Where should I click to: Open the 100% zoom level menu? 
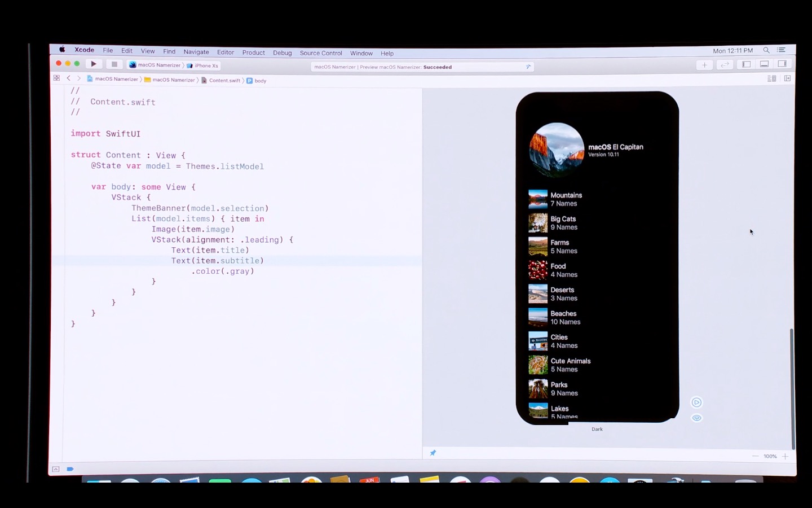[x=770, y=456]
